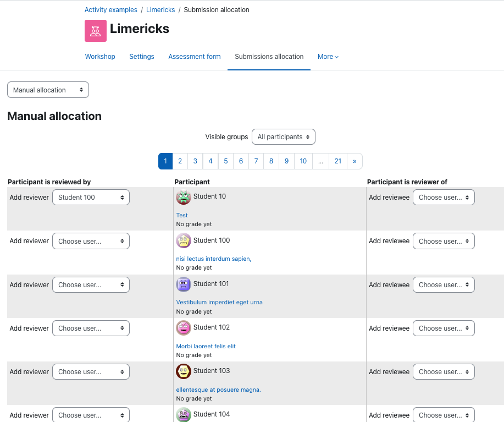This screenshot has height=422, width=504.
Task: Click Student 102's pink avatar
Action: point(184,328)
